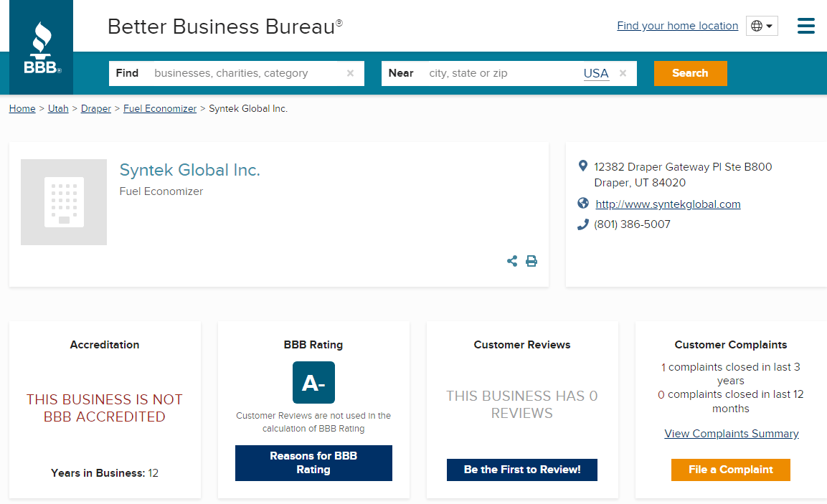
Task: Go to Draper breadcrumb
Action: [96, 108]
